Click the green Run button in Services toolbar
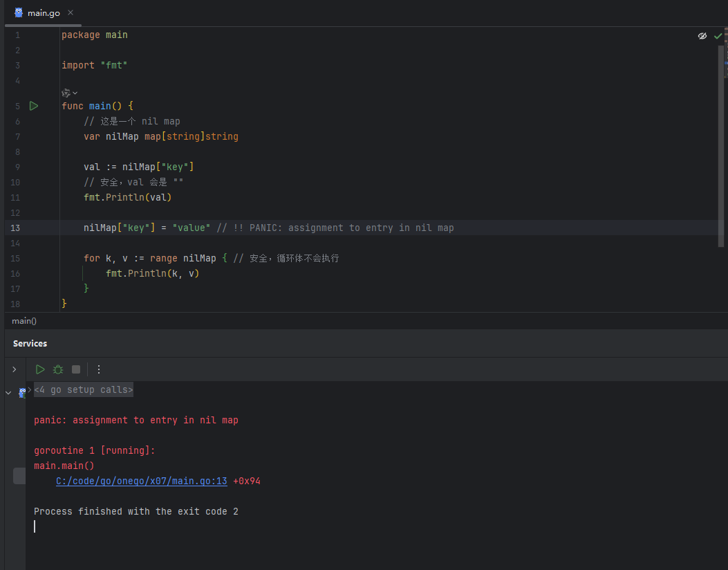The image size is (728, 570). [x=40, y=369]
